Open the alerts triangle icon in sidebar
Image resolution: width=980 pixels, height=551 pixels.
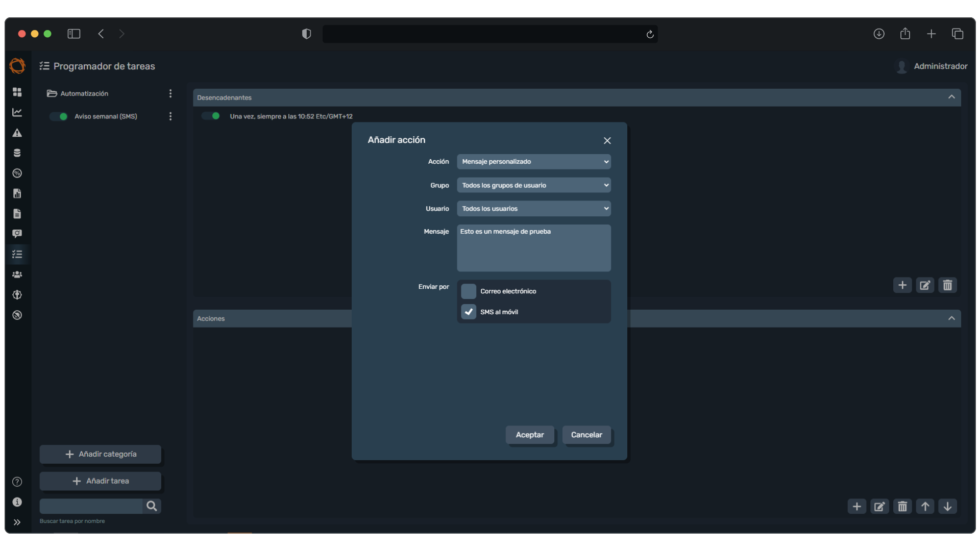click(17, 133)
